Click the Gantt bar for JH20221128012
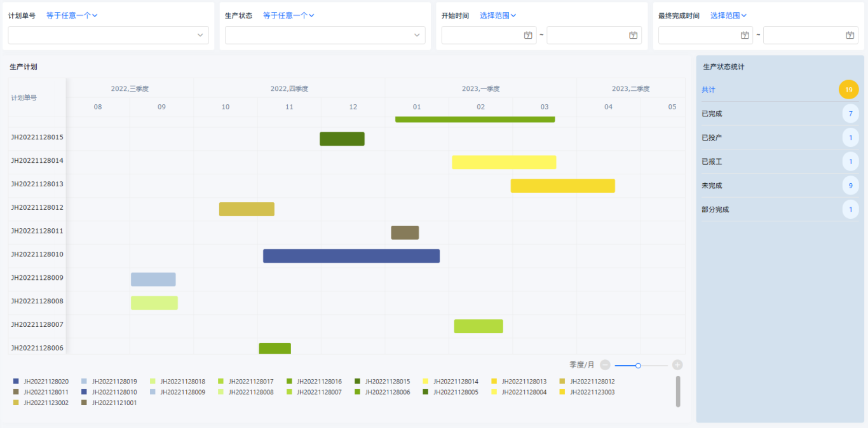This screenshot has height=428, width=868. coord(247,209)
